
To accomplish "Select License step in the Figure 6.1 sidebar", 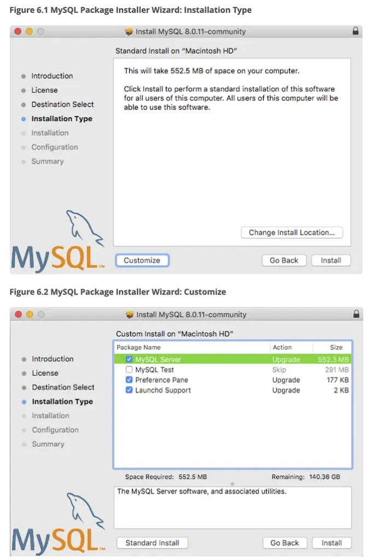I will [x=44, y=90].
